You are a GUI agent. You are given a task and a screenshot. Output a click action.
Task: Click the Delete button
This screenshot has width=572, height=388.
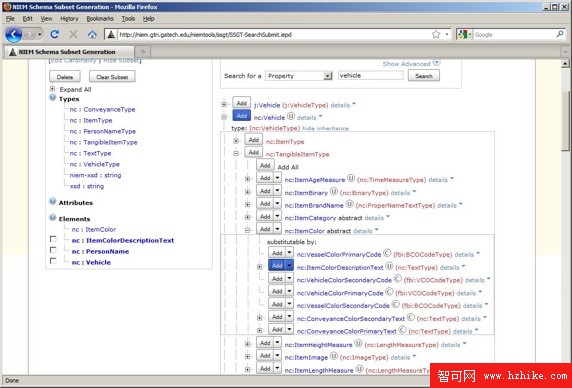65,77
